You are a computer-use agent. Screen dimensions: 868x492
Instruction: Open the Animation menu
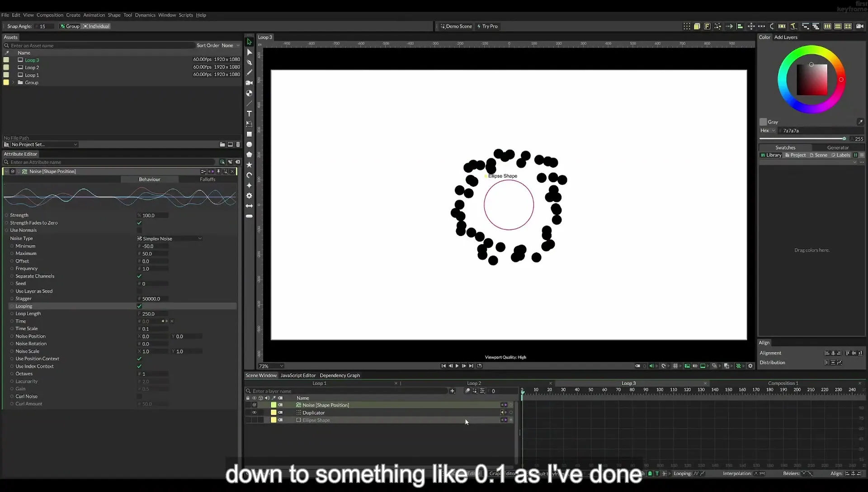[x=94, y=15]
